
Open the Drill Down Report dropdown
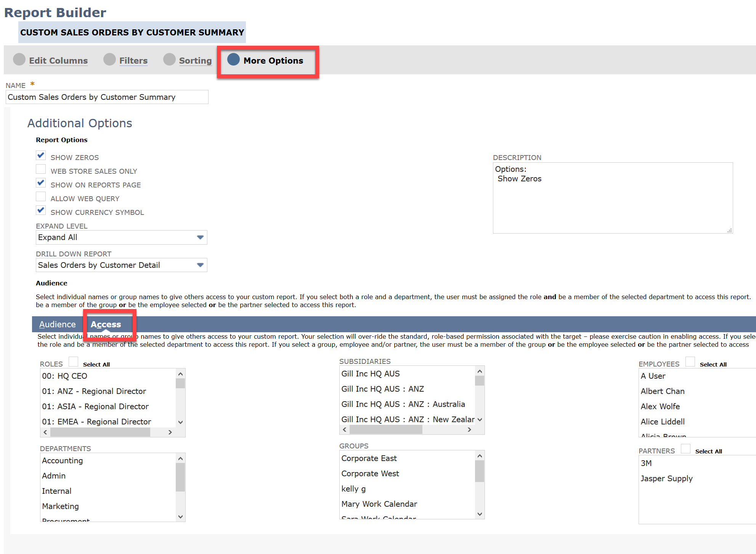coord(200,265)
